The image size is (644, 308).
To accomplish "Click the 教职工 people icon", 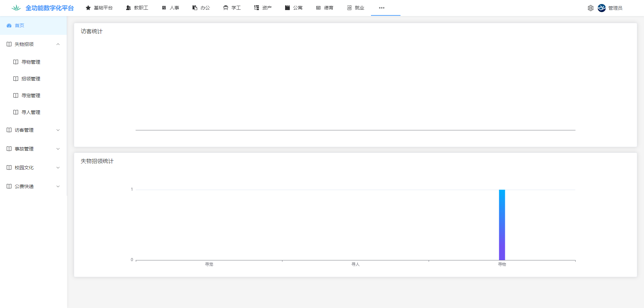I will 128,8.
